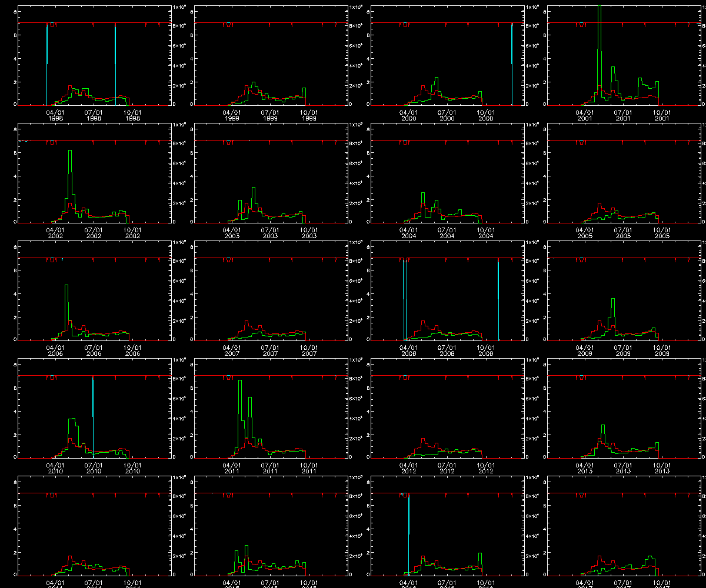Select the rightmost cyan spike in the 2008 plot
706x588 pixels.
[x=498, y=294]
